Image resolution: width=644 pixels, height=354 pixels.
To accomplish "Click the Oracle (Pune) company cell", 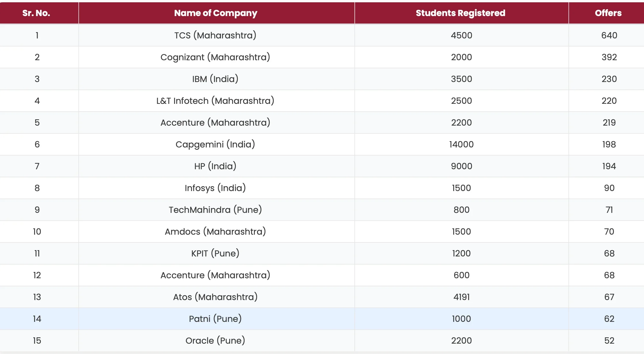I will (215, 341).
